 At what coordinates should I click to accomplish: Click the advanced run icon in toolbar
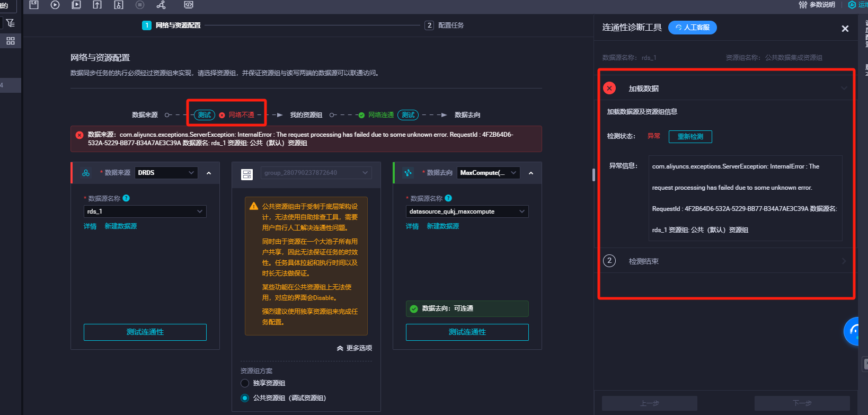point(76,5)
